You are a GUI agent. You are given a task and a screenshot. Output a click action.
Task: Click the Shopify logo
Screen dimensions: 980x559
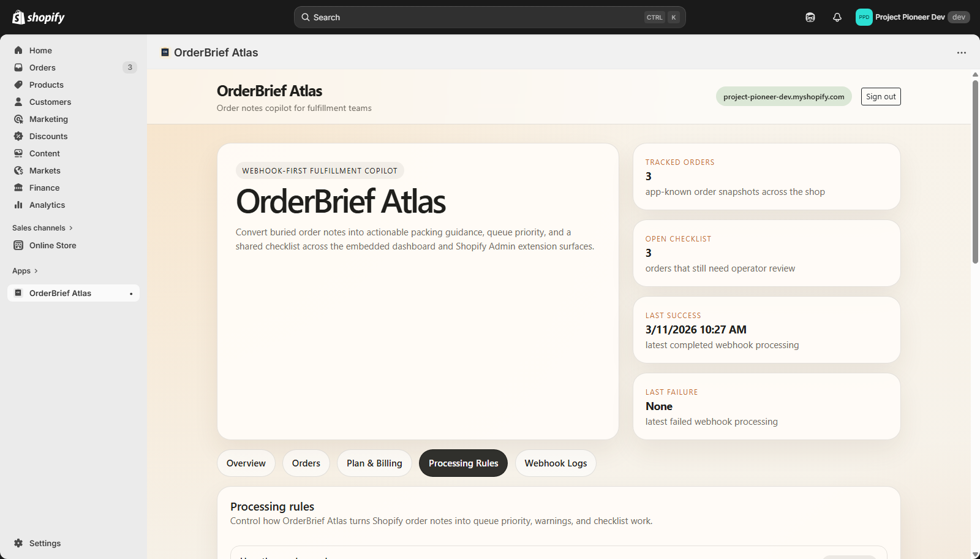click(39, 17)
